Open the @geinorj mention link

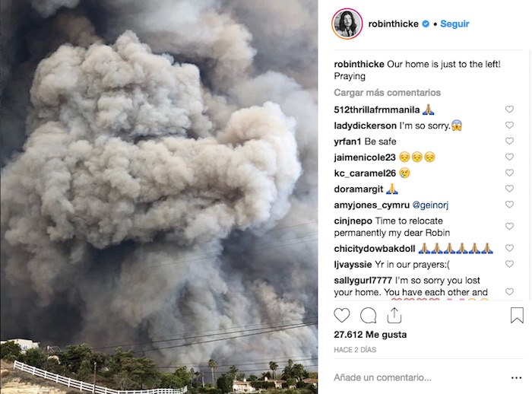click(430, 205)
